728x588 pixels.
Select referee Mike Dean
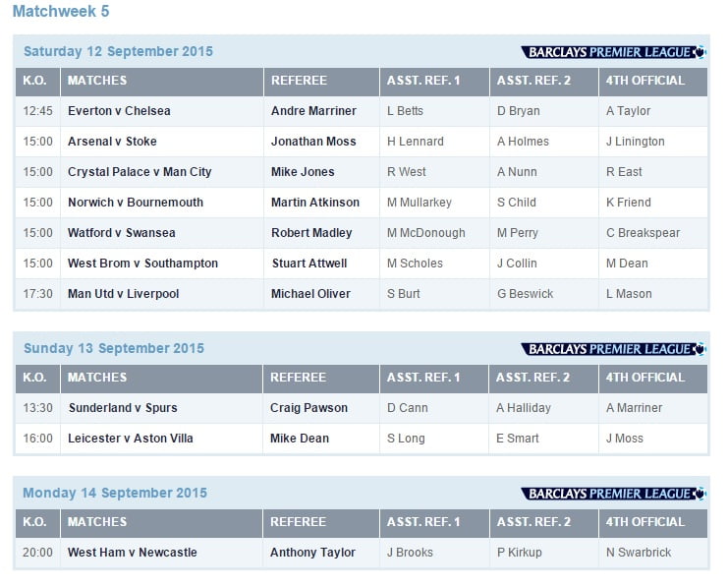[300, 439]
